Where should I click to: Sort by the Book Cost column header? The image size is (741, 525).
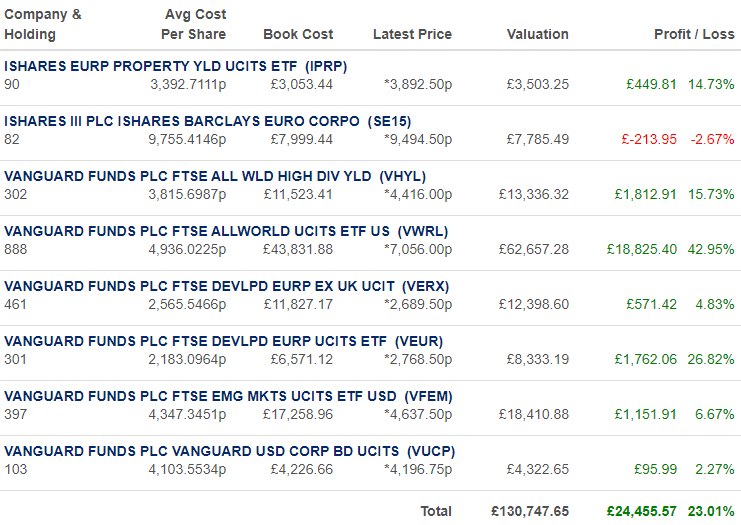coord(298,34)
